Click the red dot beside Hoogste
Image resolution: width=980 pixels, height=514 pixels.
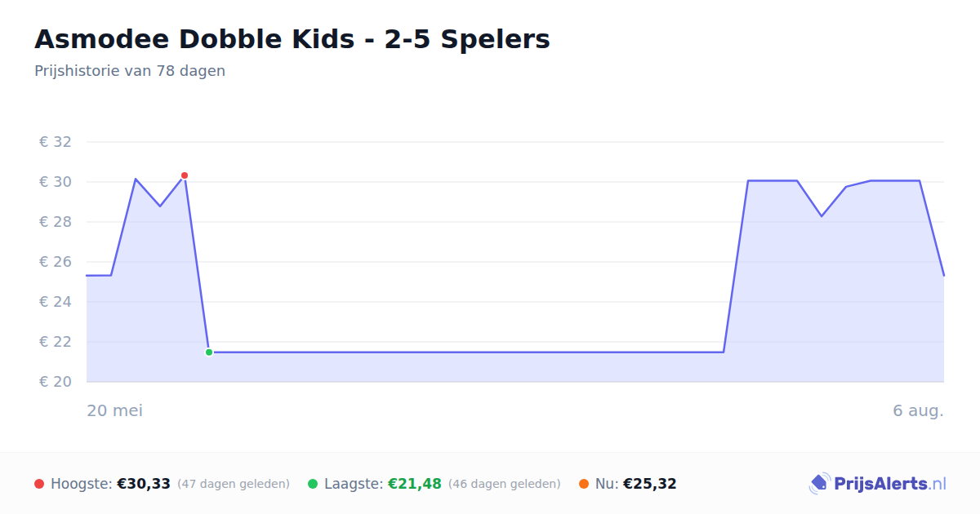pos(39,484)
